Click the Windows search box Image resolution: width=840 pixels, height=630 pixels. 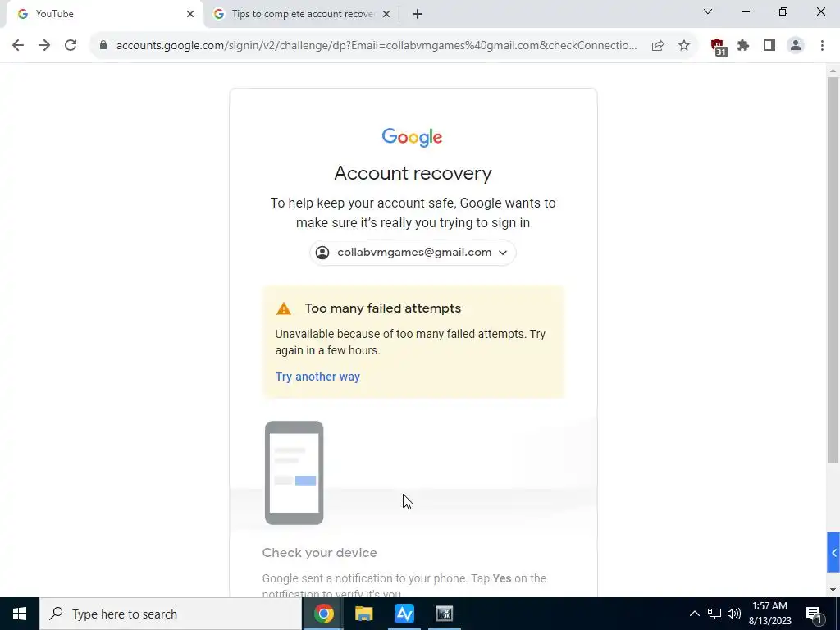tap(171, 614)
